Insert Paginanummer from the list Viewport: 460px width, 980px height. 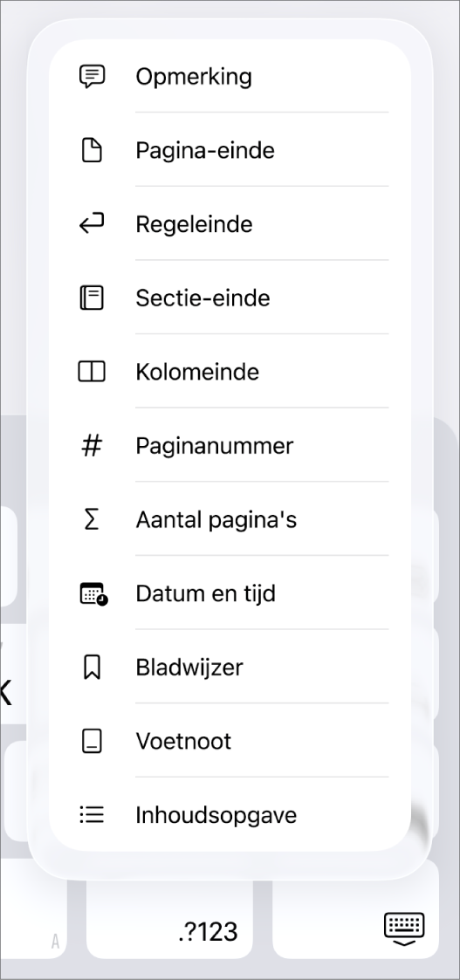pyautogui.click(x=230, y=446)
